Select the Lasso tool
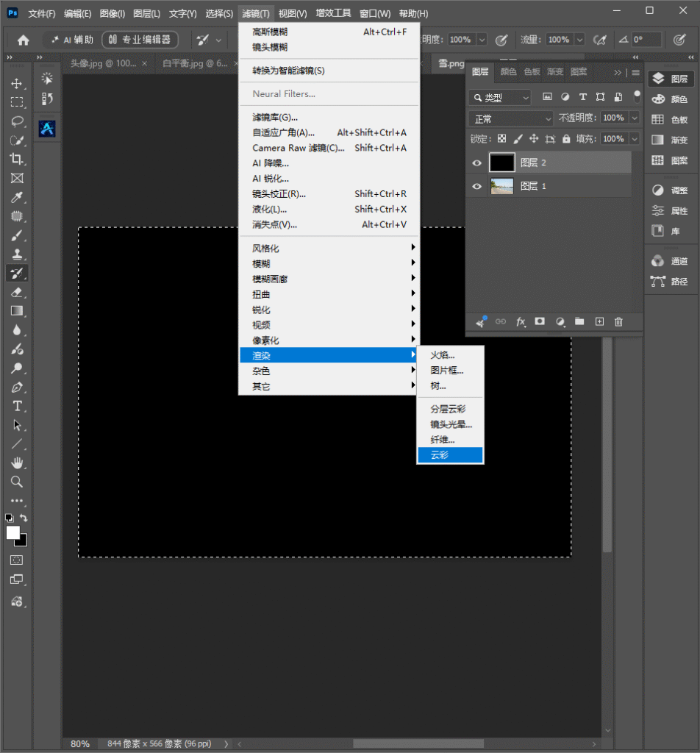Image resolution: width=700 pixels, height=753 pixels. click(x=17, y=121)
